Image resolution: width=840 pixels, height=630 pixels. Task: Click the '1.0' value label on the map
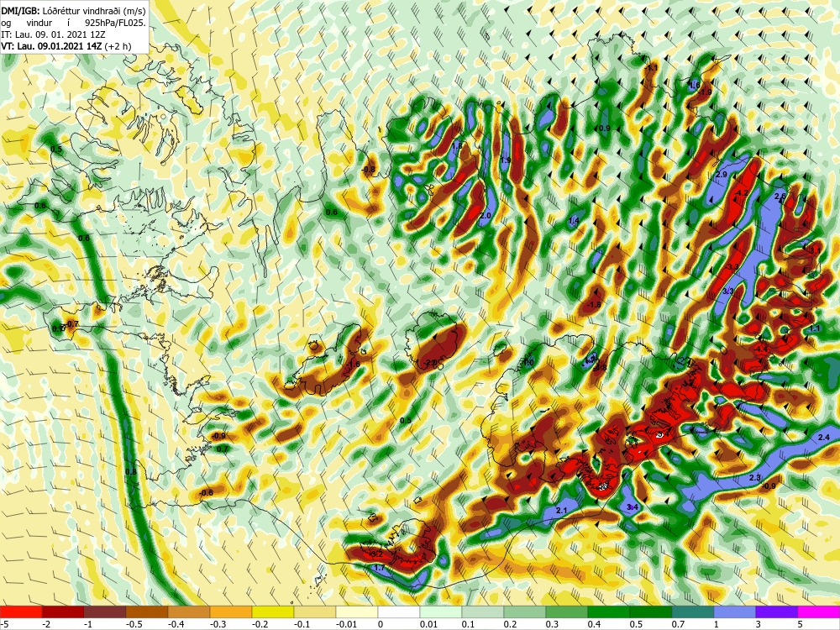click(x=528, y=363)
